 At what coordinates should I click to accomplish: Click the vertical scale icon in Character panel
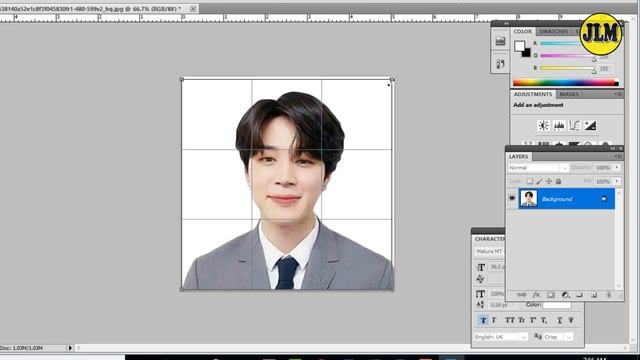[480, 293]
